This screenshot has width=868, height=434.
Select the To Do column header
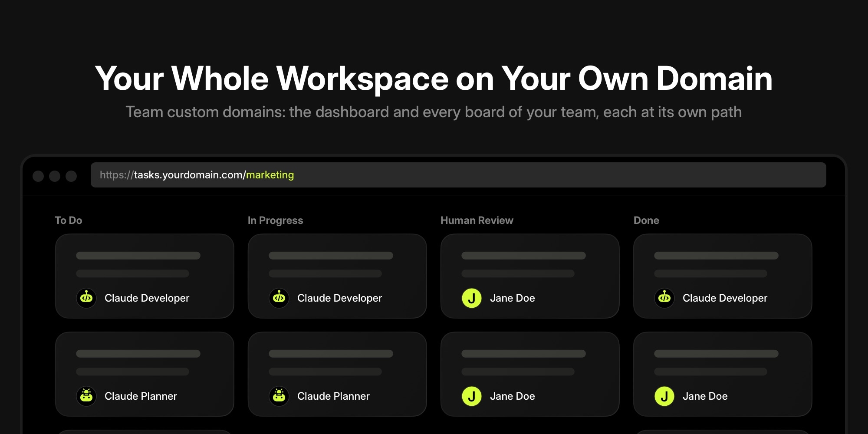point(69,220)
